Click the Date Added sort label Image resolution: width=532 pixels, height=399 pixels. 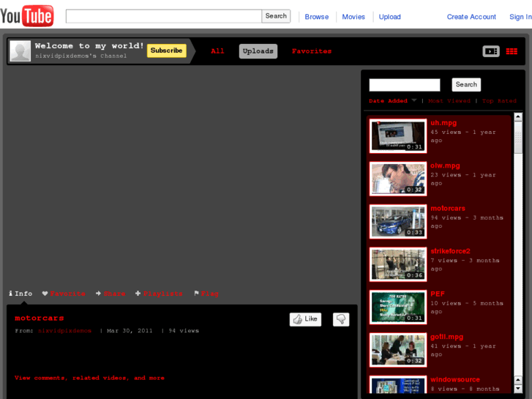388,101
